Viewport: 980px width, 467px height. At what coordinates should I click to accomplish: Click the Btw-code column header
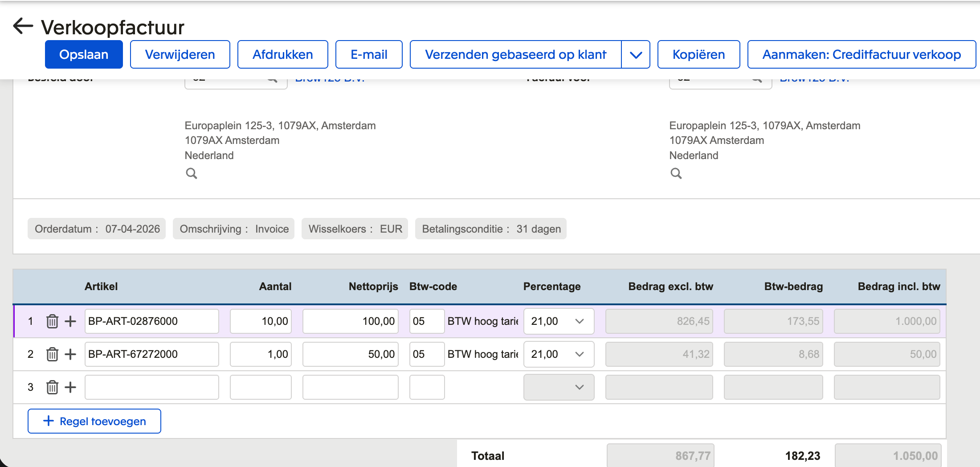(x=433, y=286)
